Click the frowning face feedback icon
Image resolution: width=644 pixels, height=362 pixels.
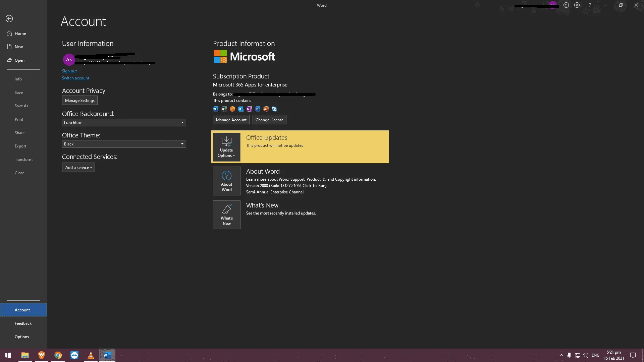pyautogui.click(x=577, y=5)
